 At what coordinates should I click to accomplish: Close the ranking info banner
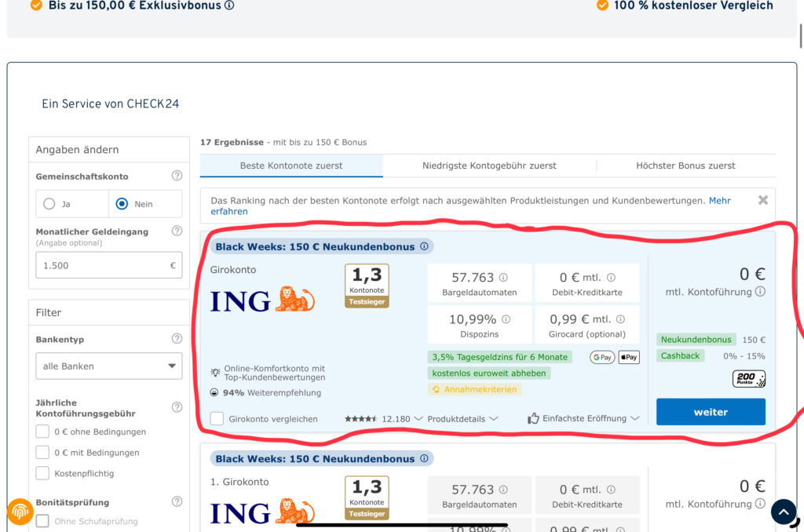[x=762, y=200]
